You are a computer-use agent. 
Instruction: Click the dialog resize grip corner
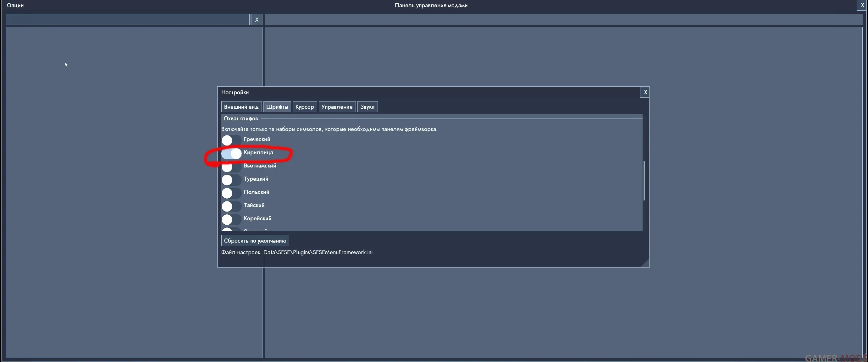click(x=645, y=263)
